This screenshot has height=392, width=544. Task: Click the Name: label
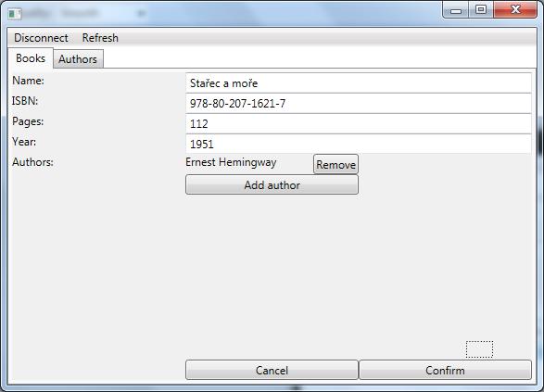[x=28, y=81]
